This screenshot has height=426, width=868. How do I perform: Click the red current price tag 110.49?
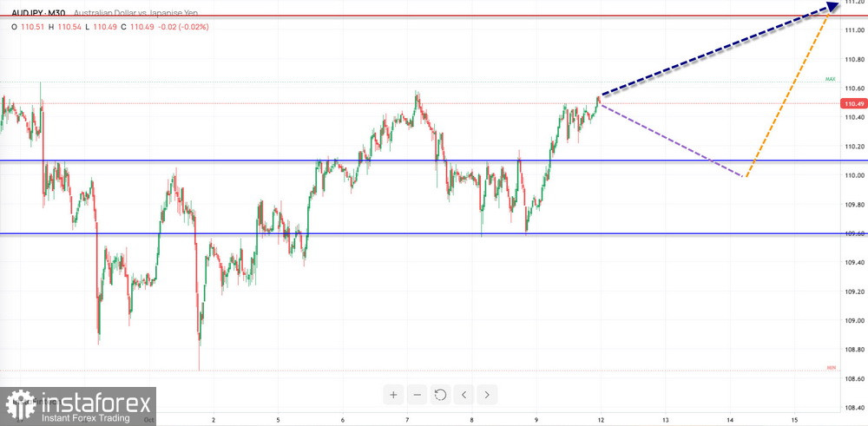(x=853, y=103)
